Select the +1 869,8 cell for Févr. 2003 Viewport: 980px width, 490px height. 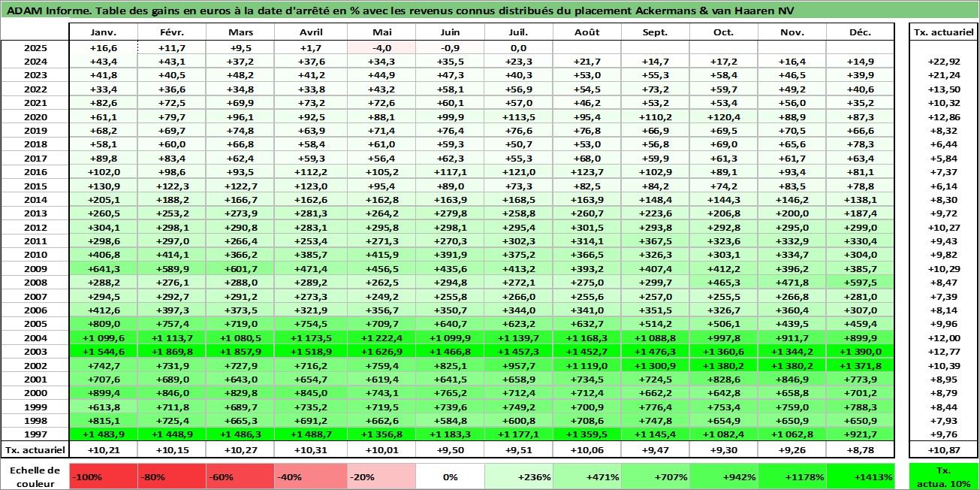pyautogui.click(x=172, y=352)
